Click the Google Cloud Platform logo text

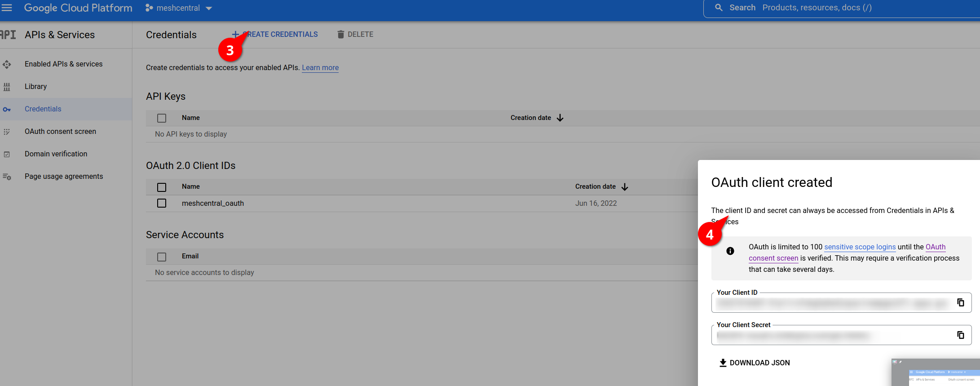tap(78, 8)
